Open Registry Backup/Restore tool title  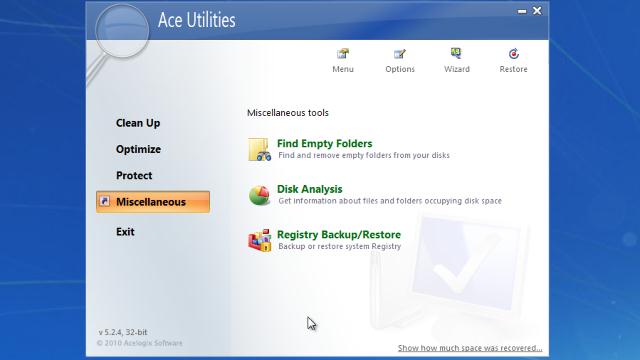coord(339,235)
